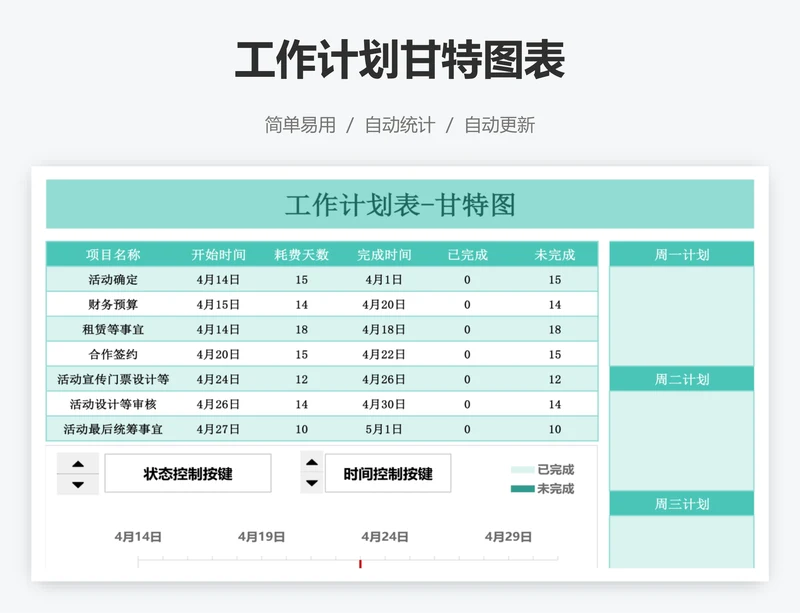The height and width of the screenshot is (613, 800).
Task: Select the 周三计划 header
Action: pyautogui.click(x=682, y=504)
